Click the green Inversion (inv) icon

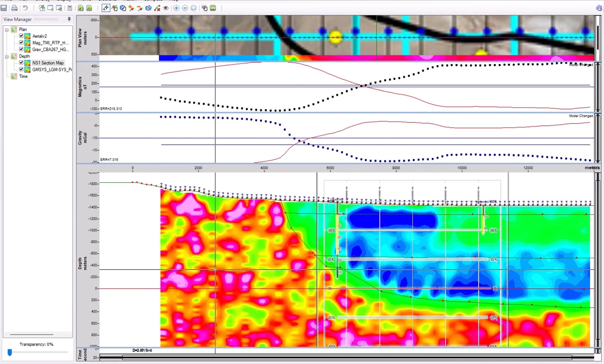[x=213, y=8]
